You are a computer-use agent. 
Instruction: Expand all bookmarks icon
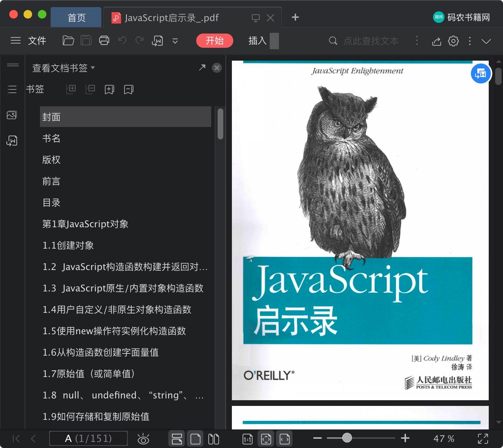(x=71, y=89)
